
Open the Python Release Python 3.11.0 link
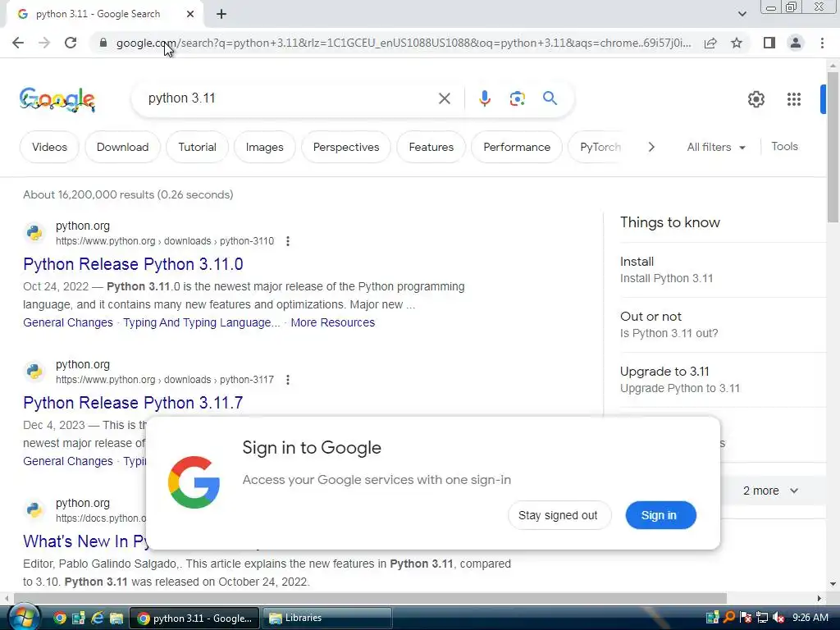pyautogui.click(x=133, y=264)
